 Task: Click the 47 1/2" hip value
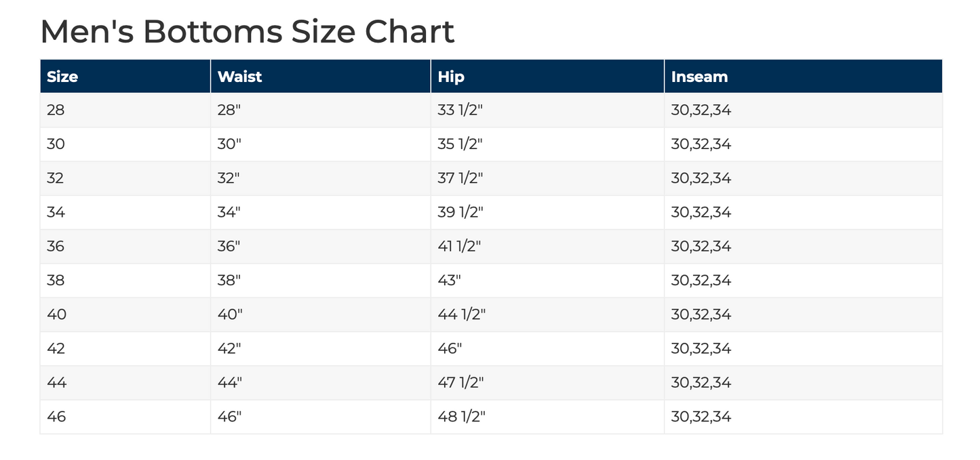click(x=460, y=382)
